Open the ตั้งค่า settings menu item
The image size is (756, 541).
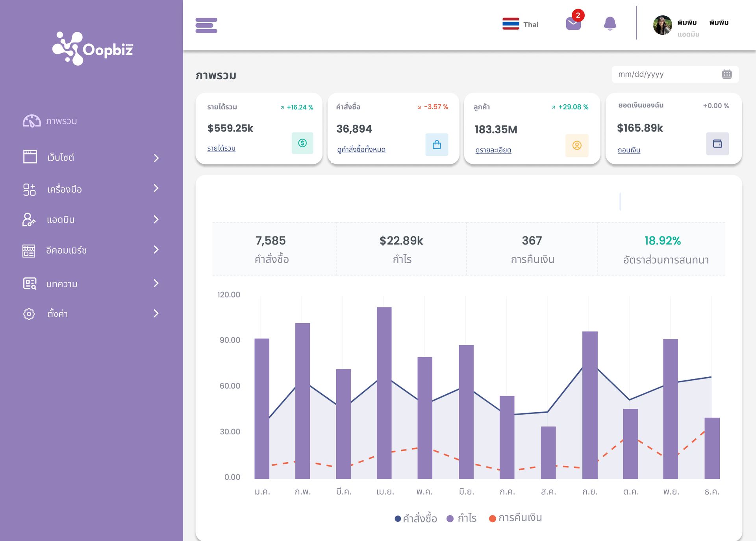[x=91, y=314]
